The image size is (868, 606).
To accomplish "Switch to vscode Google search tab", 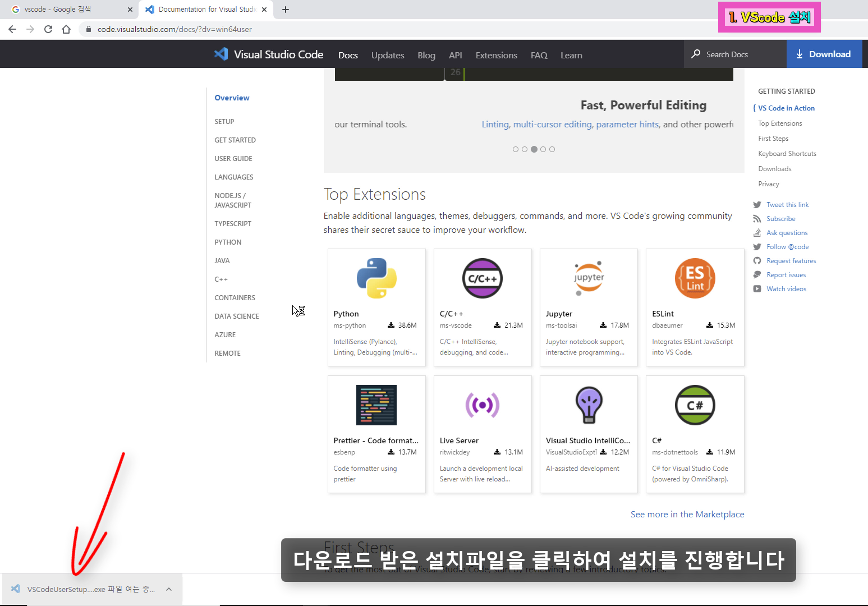I will tap(70, 10).
